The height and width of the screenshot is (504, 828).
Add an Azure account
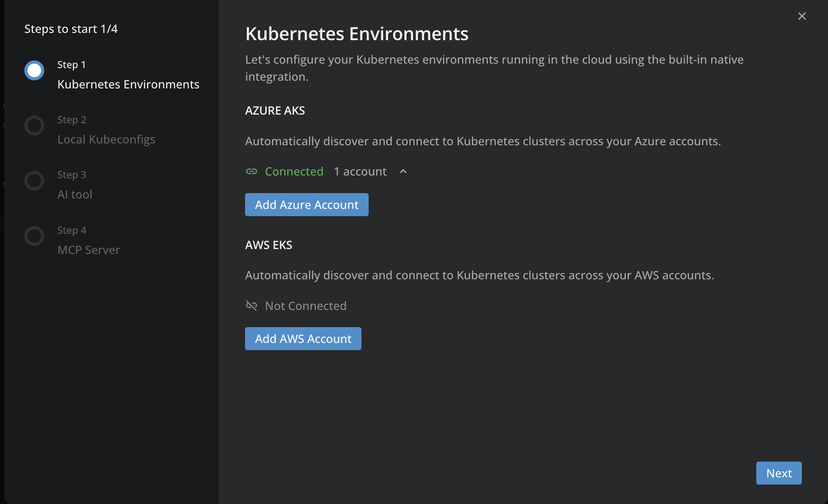pyautogui.click(x=307, y=204)
